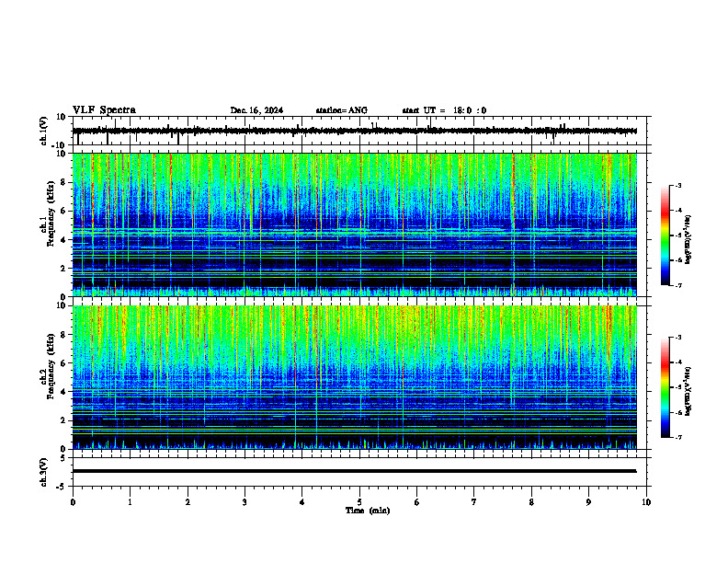Click the "VLF Spectra" title text
This screenshot has width=728, height=563.
point(104,110)
